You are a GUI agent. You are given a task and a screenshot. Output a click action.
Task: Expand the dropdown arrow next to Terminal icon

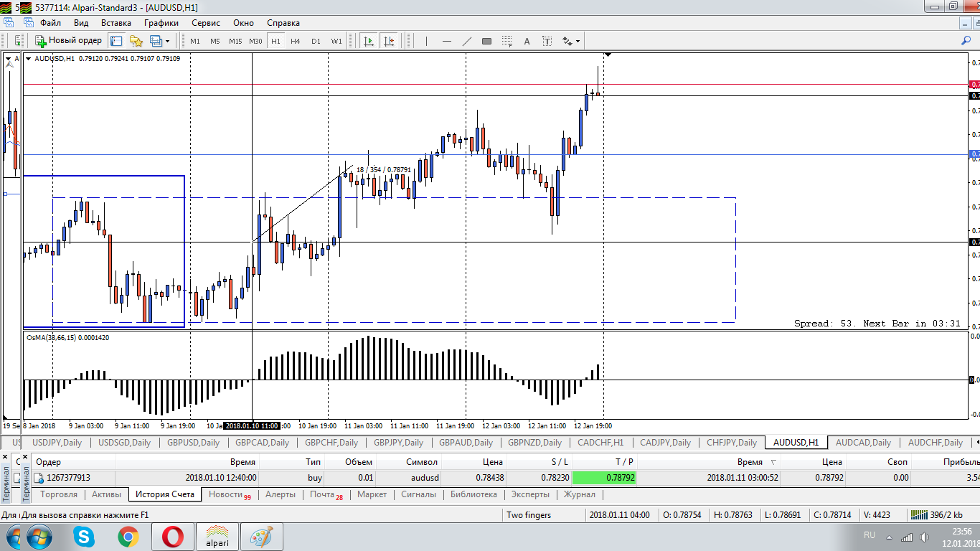tap(167, 41)
